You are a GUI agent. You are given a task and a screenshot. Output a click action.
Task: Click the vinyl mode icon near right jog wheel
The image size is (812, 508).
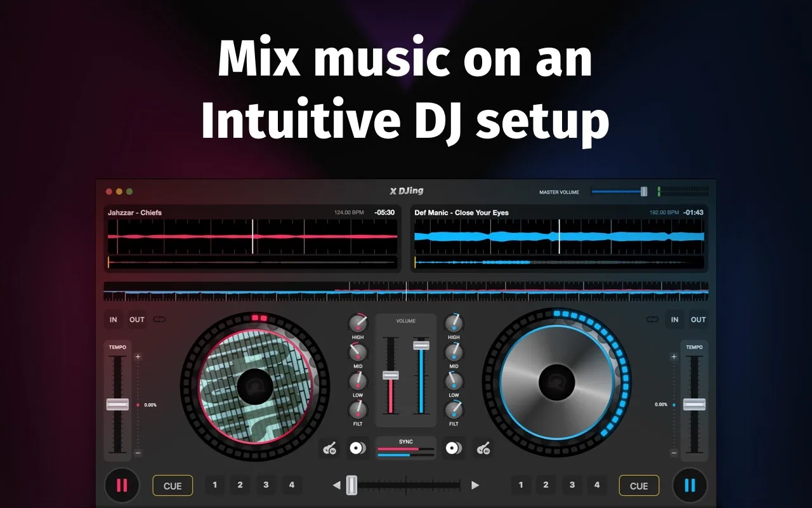tap(452, 448)
